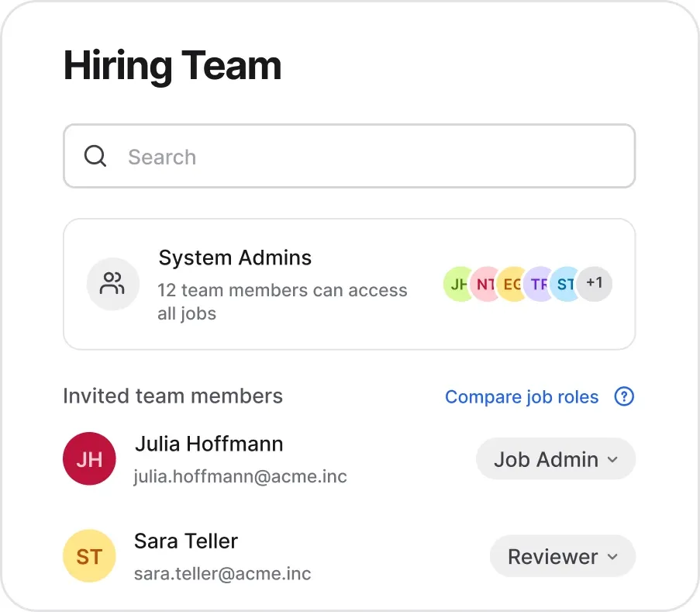Click the blue ST admin avatar
Viewport: 700px width, 612px height.
(x=565, y=284)
